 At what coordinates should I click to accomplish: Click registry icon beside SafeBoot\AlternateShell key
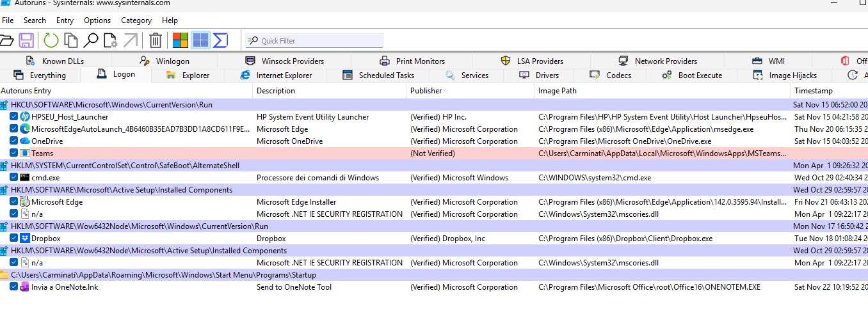[x=4, y=166]
